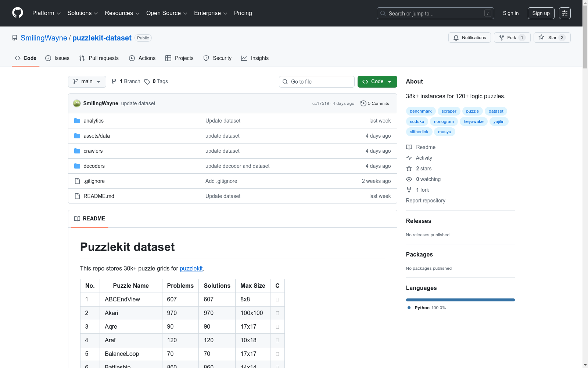Viewport: 588px width, 368px height.
Task: Click the branch icon next to 1 Branch
Action: point(114,82)
